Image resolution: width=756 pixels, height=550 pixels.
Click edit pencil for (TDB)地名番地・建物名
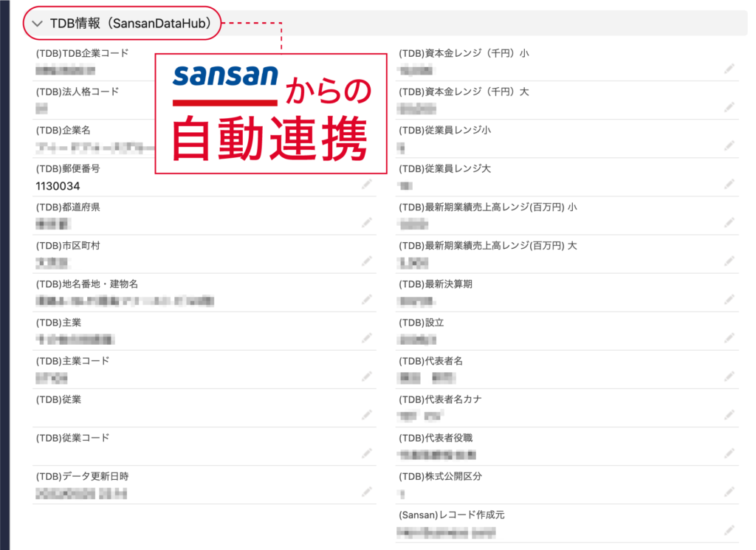coord(367,299)
